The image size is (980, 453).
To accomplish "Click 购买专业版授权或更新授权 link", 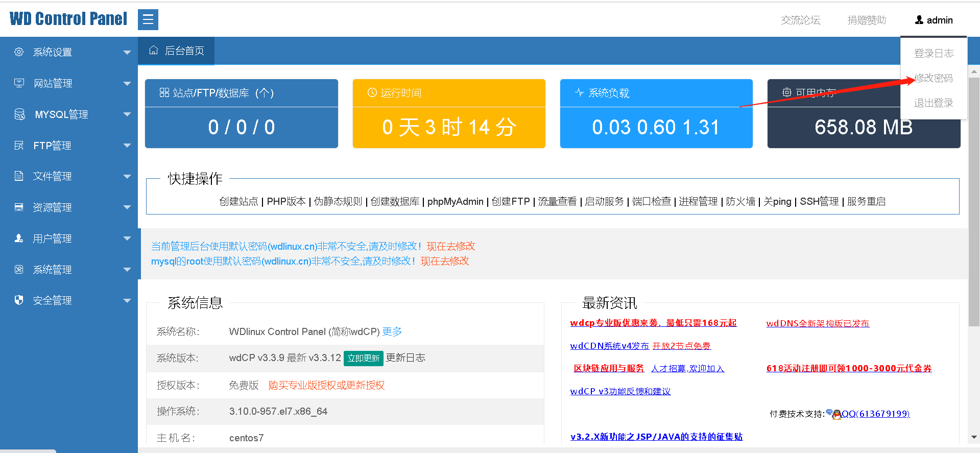I will 326,385.
